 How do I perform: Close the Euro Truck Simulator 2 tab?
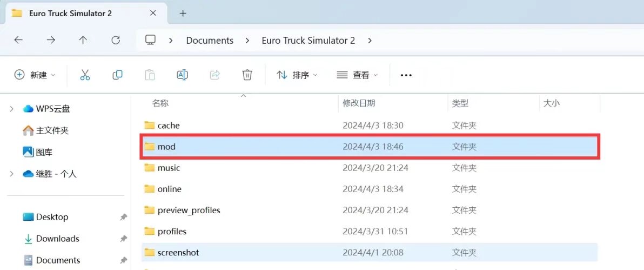tap(153, 13)
